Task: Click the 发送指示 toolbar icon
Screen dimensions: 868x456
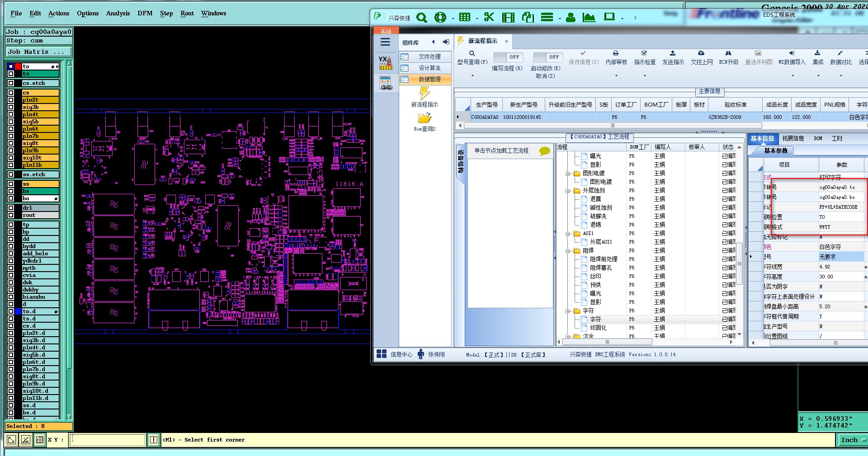Action: (x=673, y=53)
